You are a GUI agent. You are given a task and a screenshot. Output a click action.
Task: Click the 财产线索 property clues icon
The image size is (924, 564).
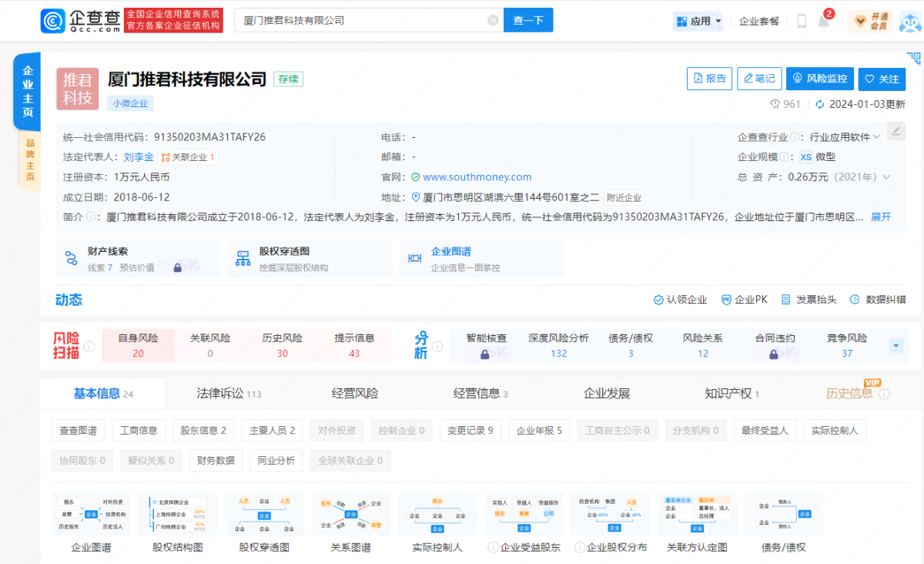pyautogui.click(x=71, y=258)
